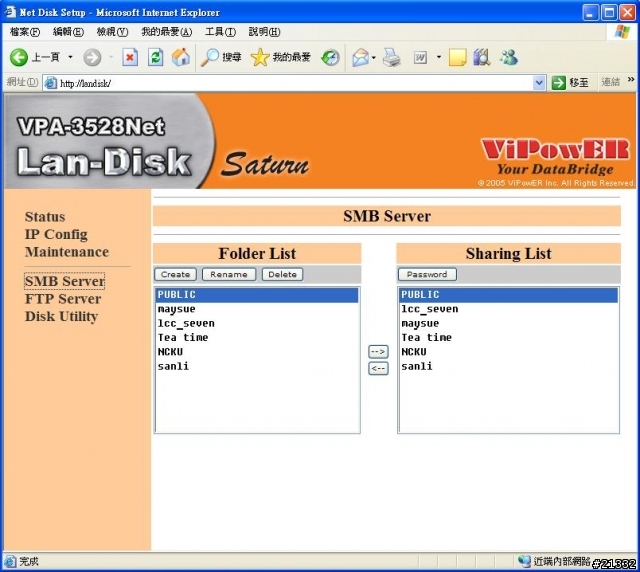Click the yellow note Discuss icon
640x572 pixels.
click(x=458, y=57)
